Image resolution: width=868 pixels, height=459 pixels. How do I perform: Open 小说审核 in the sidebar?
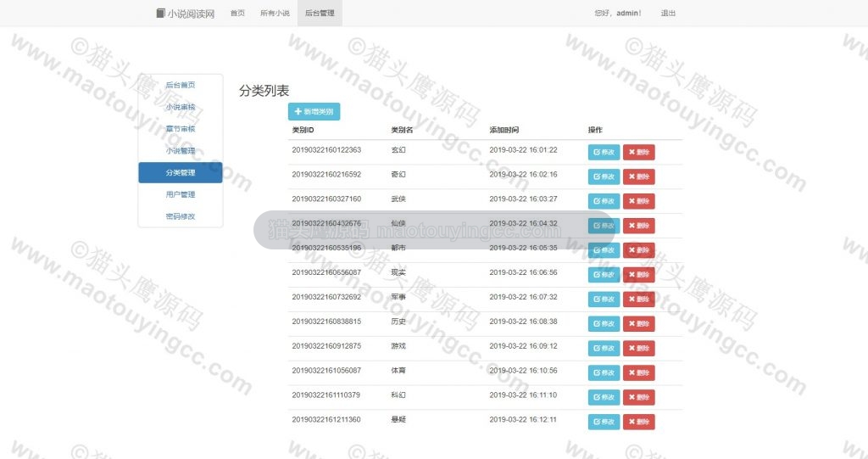pos(181,106)
